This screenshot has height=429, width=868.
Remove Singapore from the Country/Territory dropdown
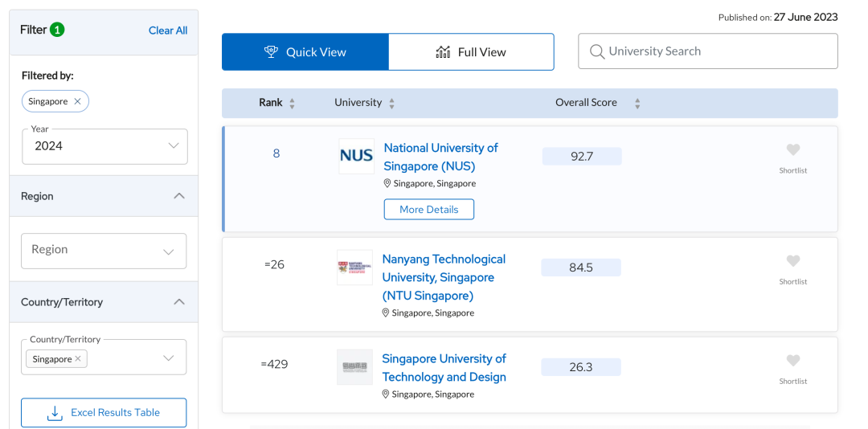78,358
